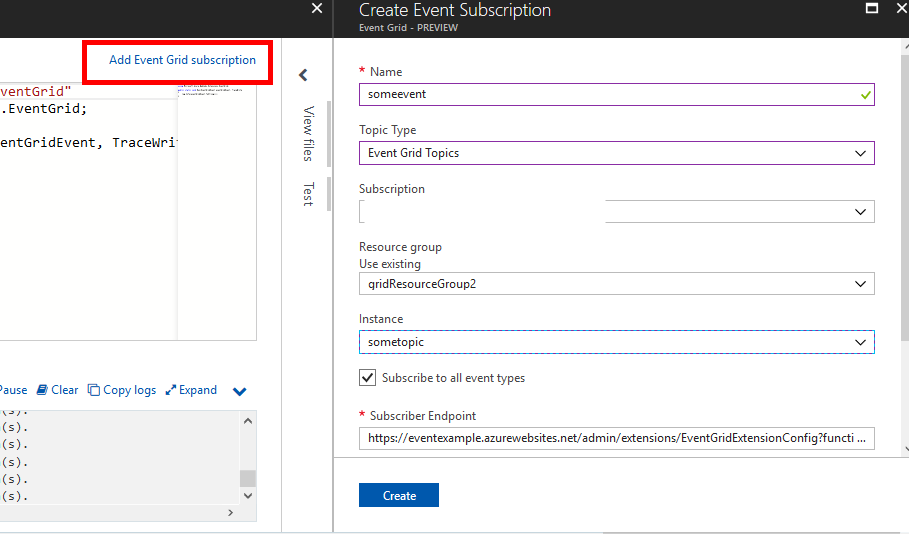Viewport: 909px width, 534px height.
Task: Collapse the side panel with left chevron
Action: 303,75
